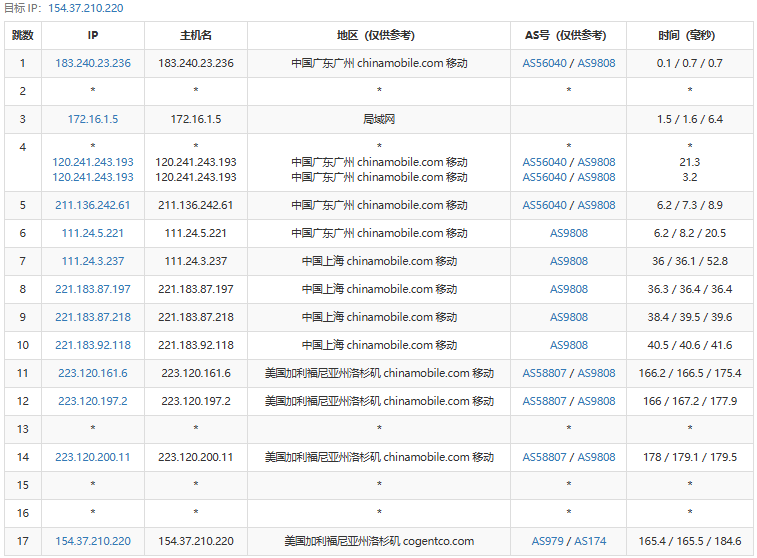Open IP link 111.24.3.237 in hop 7
Screen dimensions: 757x558
tap(93, 261)
